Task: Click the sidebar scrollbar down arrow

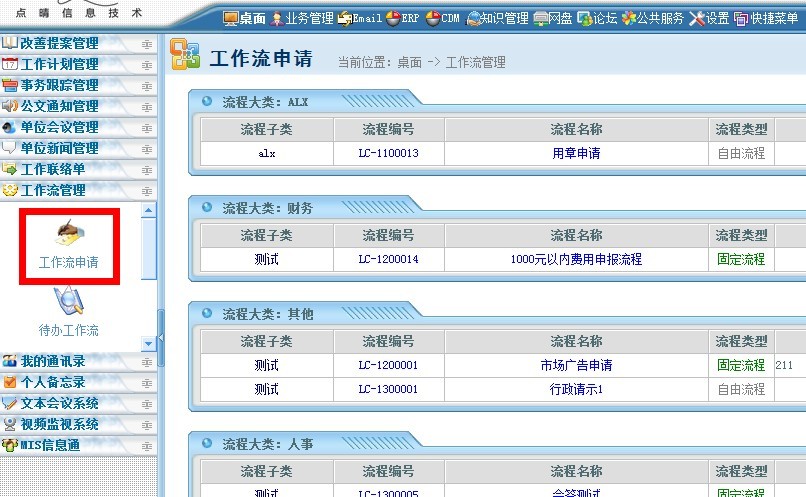Action: click(x=149, y=344)
